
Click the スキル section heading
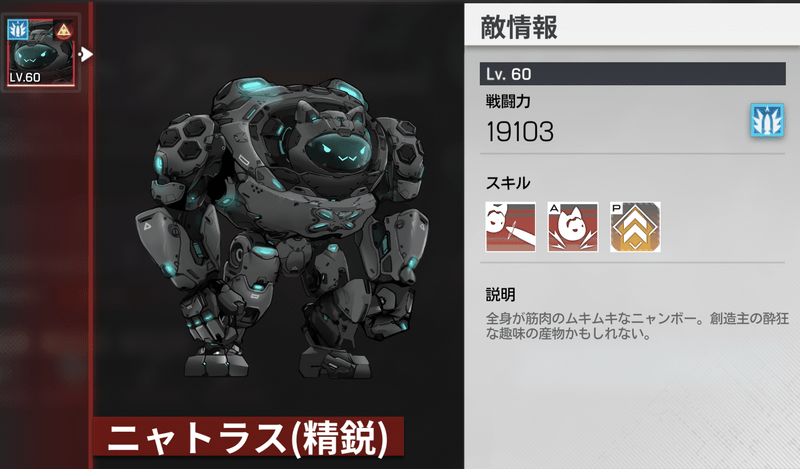pos(508,183)
